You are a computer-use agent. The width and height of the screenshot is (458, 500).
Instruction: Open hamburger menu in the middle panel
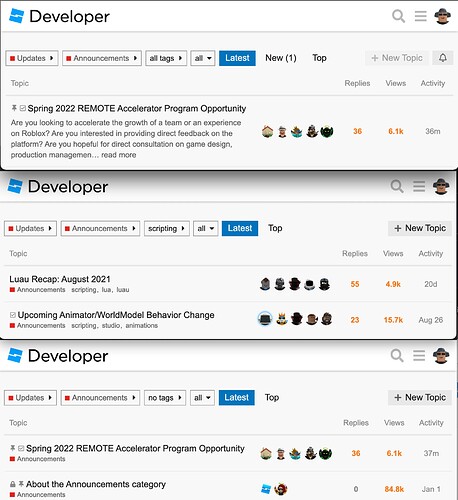click(x=419, y=186)
